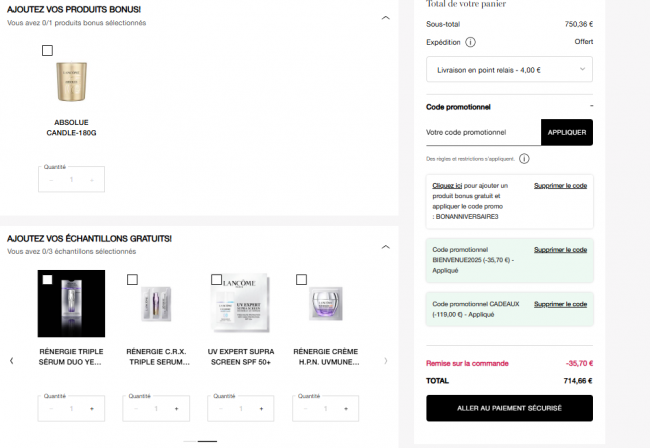The height and width of the screenshot is (448, 650).
Task: Tick the Rénergie Crème H.P.N. sample checkbox
Action: [302, 280]
